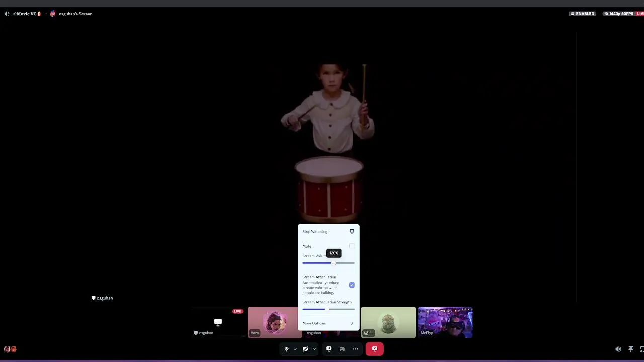Click the ENABLED badge at top right

582,14
